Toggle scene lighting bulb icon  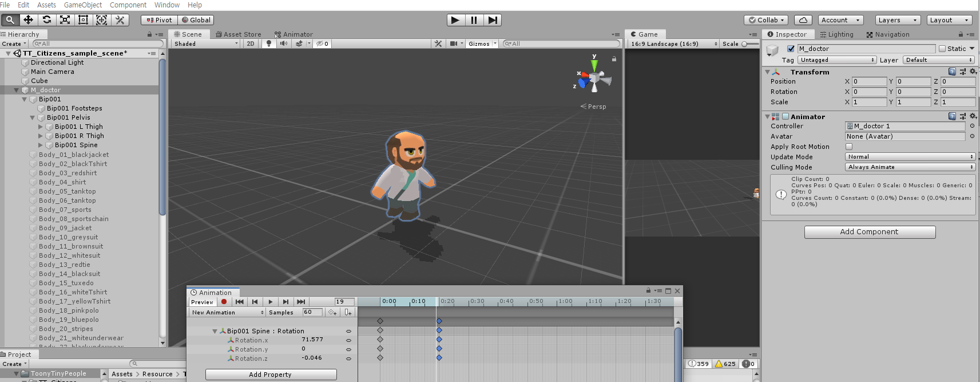pyautogui.click(x=269, y=44)
